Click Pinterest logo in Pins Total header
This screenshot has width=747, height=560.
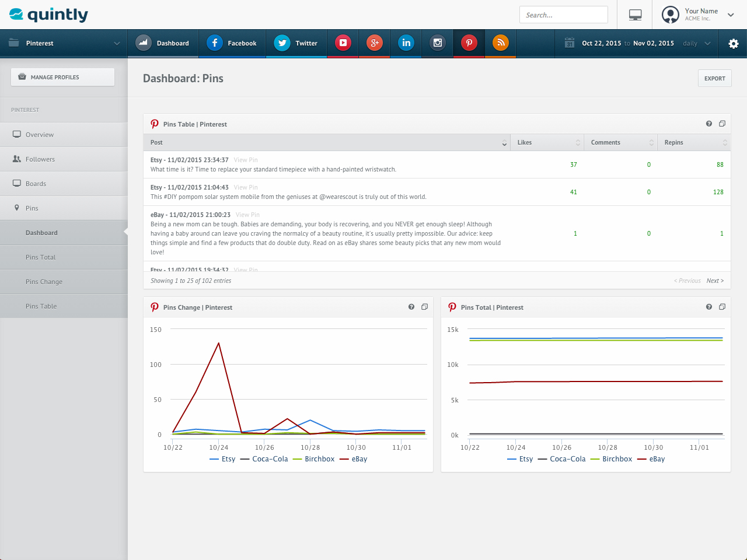click(x=452, y=307)
